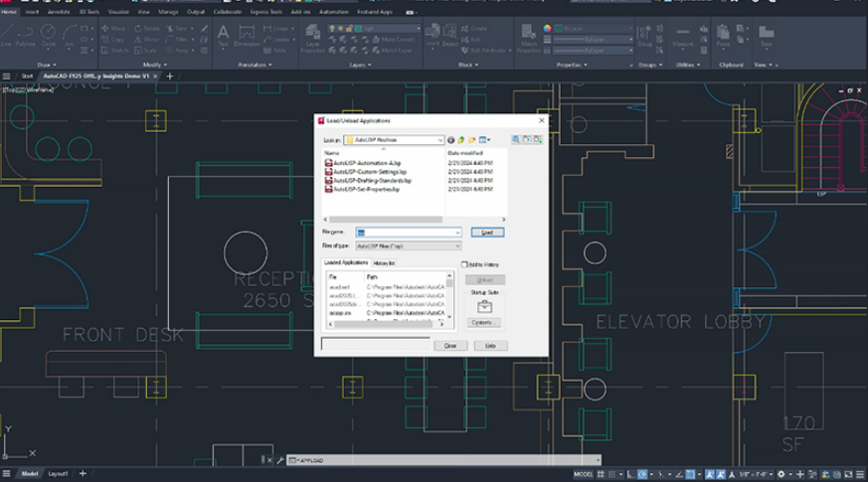Select AutoLISP-Drafting-Standards.lsp file
Viewport: 868px width, 482px height.
[372, 180]
